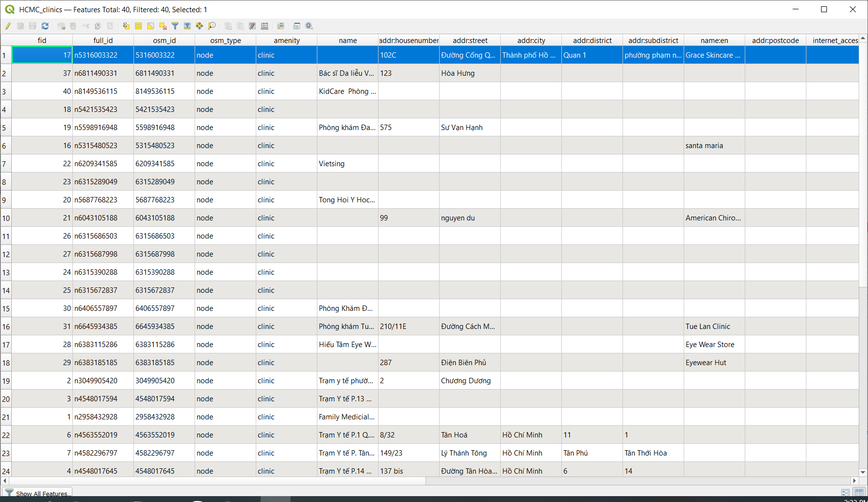Add a new field column icon

(228, 26)
